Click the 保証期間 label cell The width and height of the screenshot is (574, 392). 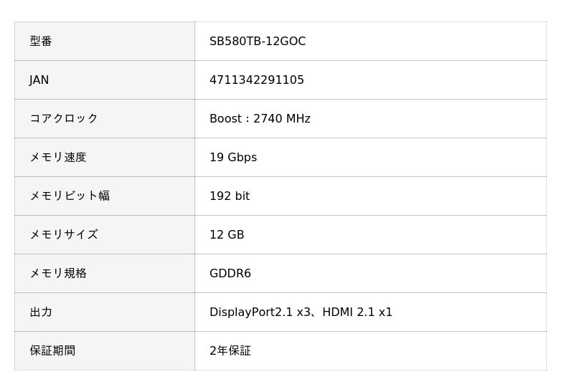click(52, 351)
